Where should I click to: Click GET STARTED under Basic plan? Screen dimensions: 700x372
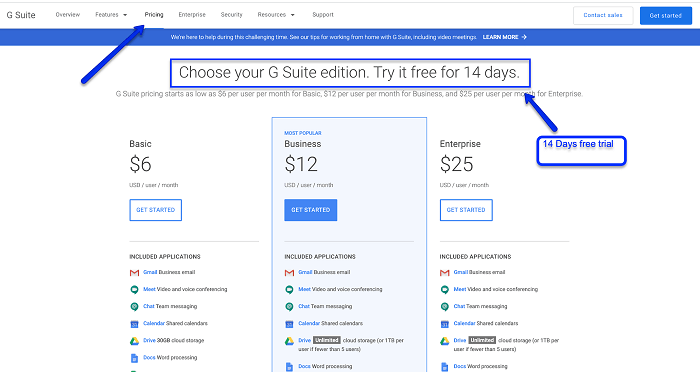point(155,210)
